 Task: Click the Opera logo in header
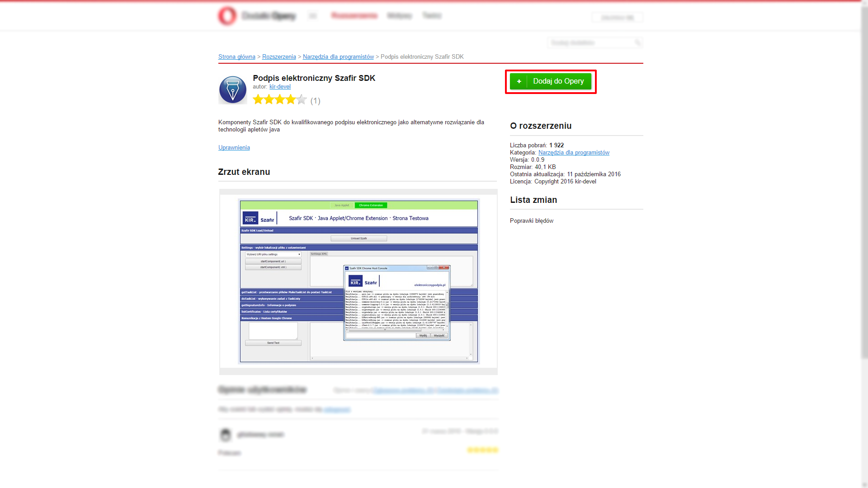pyautogui.click(x=227, y=16)
